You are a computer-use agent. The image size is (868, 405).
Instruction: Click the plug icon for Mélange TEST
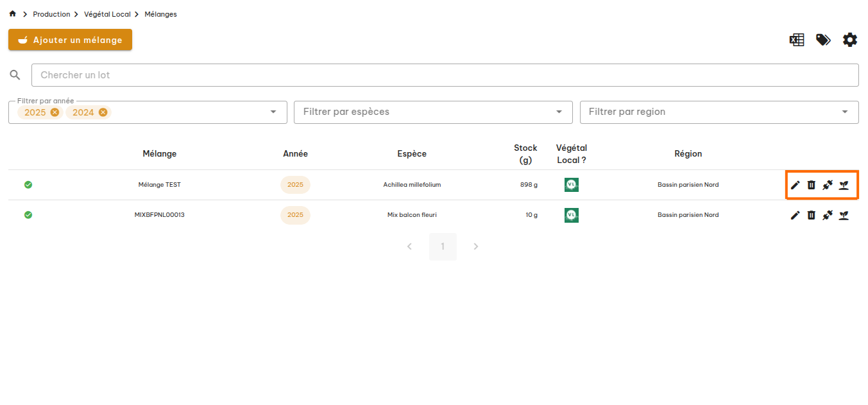tap(828, 185)
